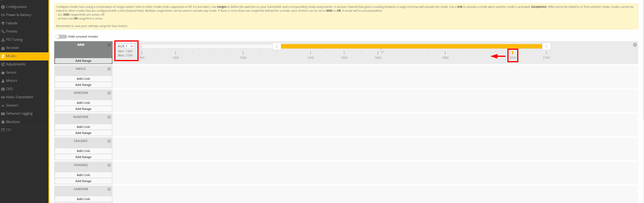Viewport: 644px width, 203px height.
Task: Click the HORIZON mode help icon
Action: [109, 93]
